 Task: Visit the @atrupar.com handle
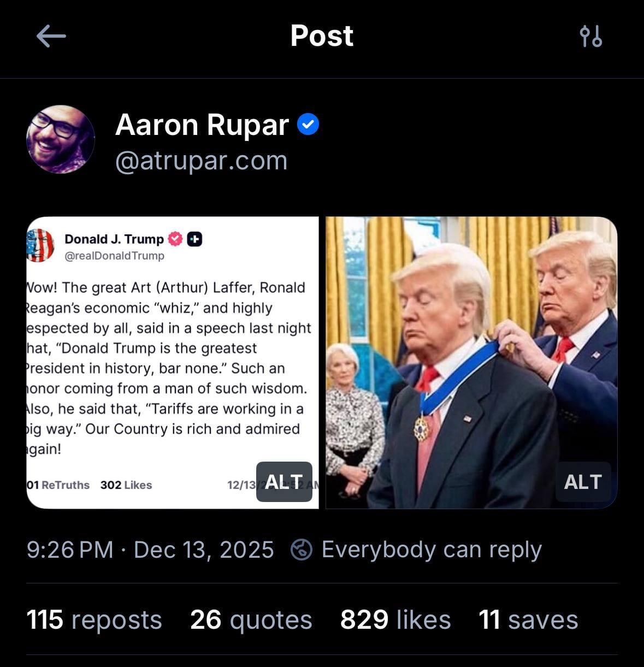coord(201,161)
